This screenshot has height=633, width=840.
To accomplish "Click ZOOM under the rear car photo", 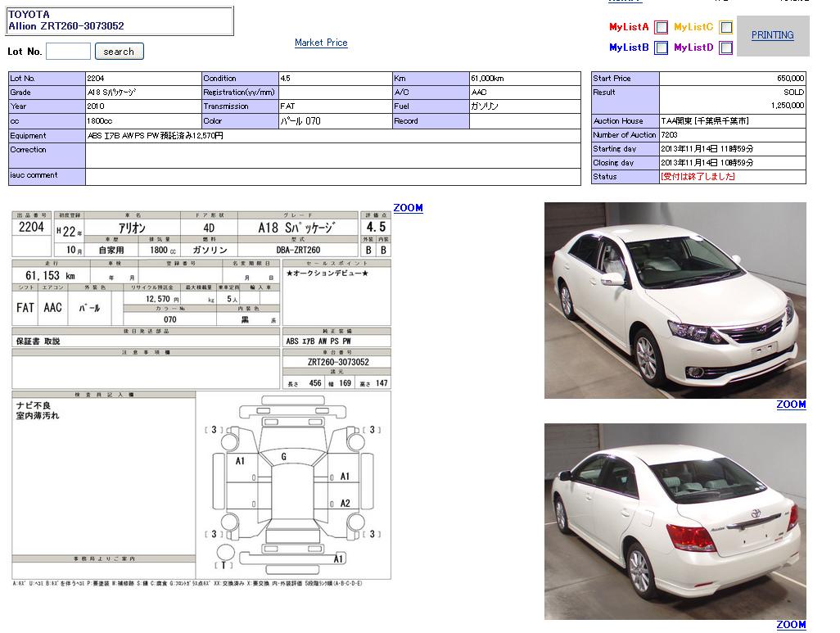I will pyautogui.click(x=791, y=625).
